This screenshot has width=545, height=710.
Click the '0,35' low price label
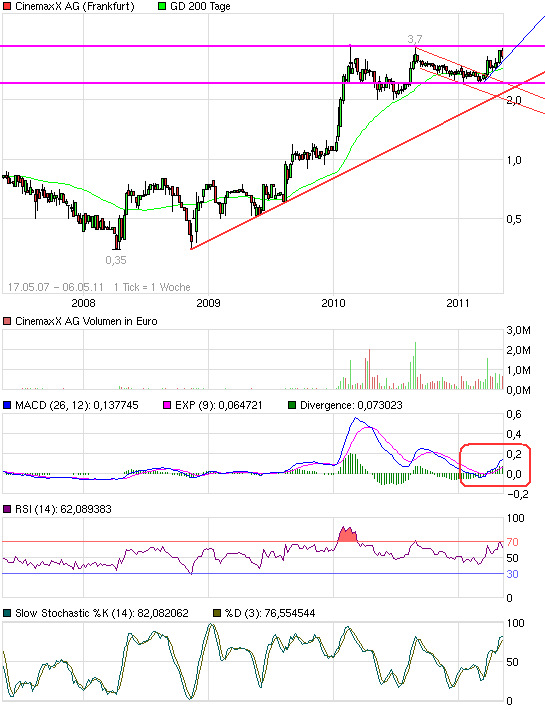(x=116, y=260)
